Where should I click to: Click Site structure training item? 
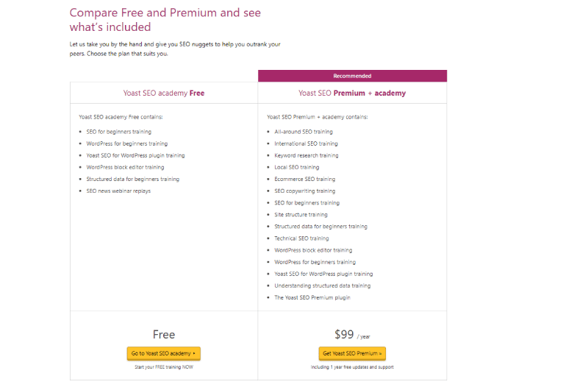click(x=301, y=214)
